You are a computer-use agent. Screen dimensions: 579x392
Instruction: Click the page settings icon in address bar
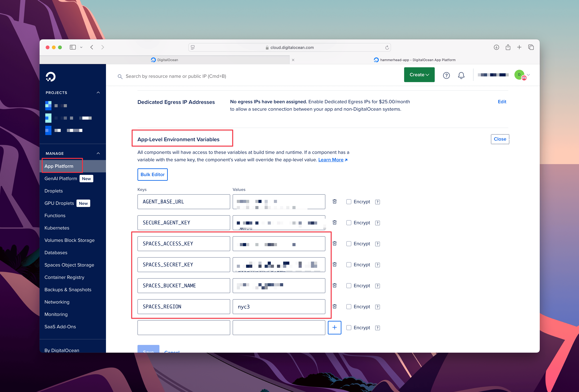coord(193,47)
